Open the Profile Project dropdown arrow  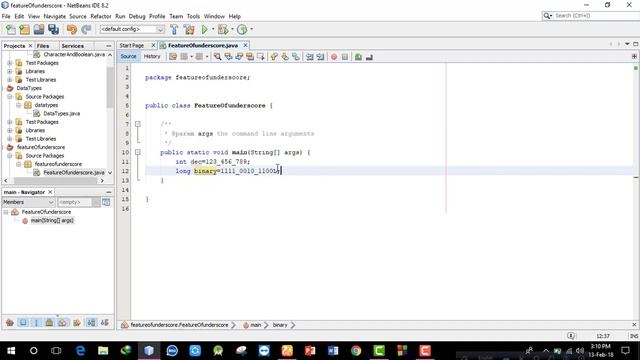point(251,29)
